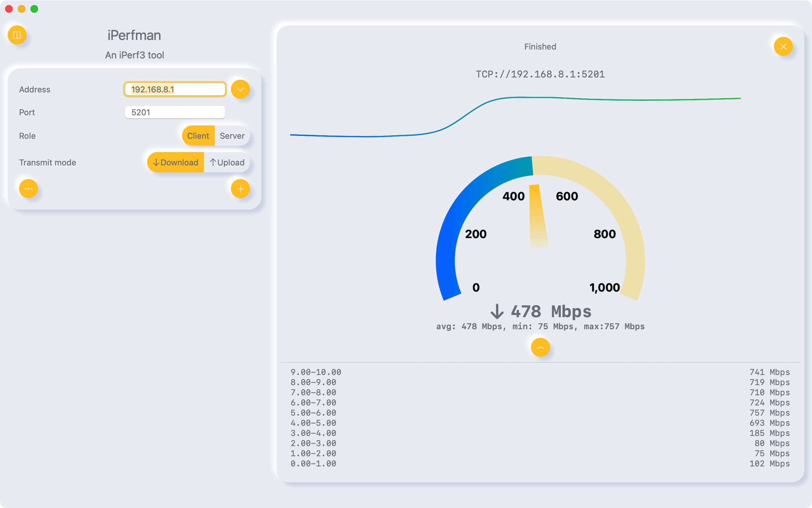The image size is (812, 508).
Task: Close the finished result panel
Action: point(783,46)
